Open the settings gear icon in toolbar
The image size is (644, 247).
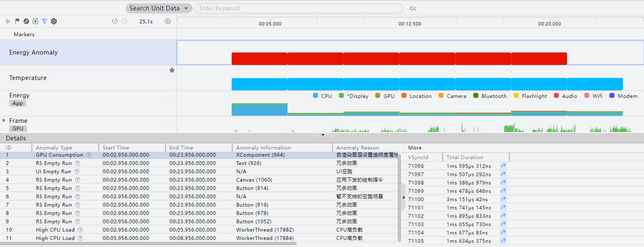[54, 21]
